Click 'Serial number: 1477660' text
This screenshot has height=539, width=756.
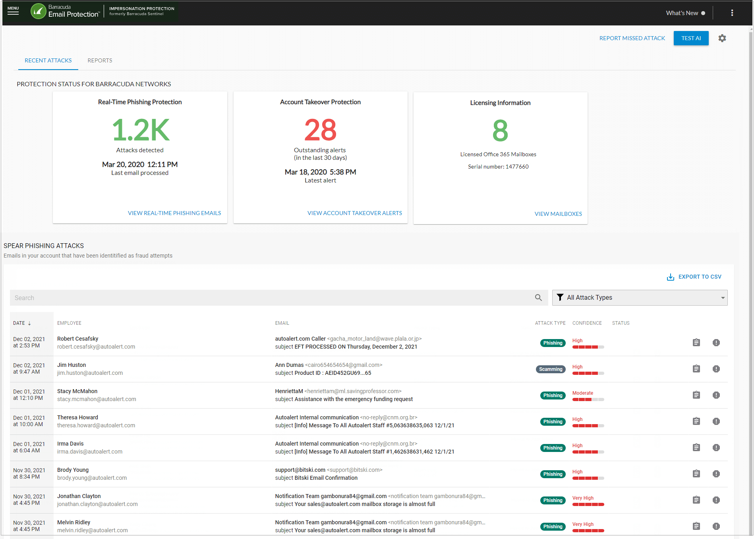tap(498, 167)
